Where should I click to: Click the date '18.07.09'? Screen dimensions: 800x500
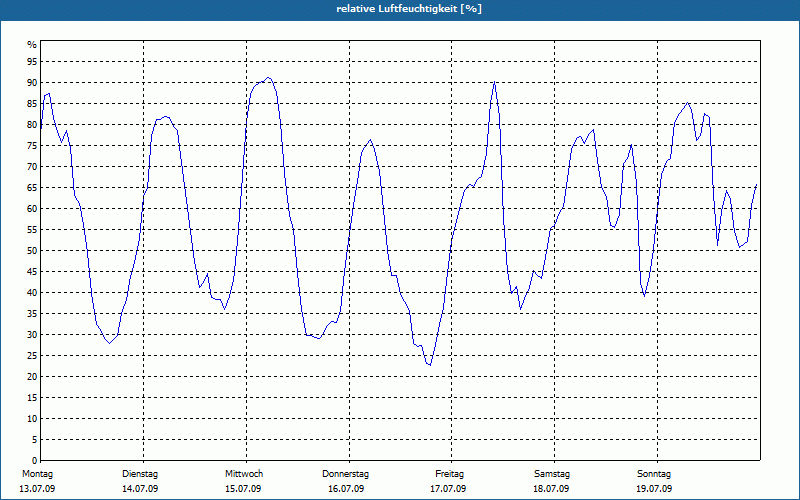coord(551,489)
